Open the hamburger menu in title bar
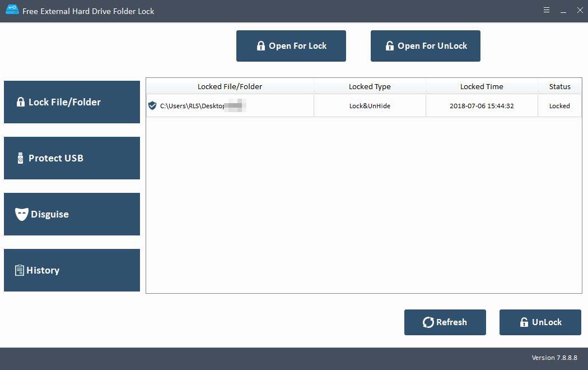This screenshot has width=588, height=370. 546,10
